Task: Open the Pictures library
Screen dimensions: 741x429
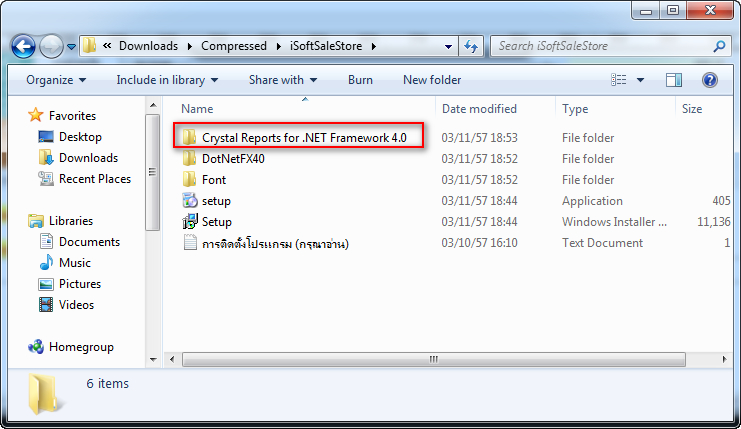Action: pyautogui.click(x=80, y=284)
